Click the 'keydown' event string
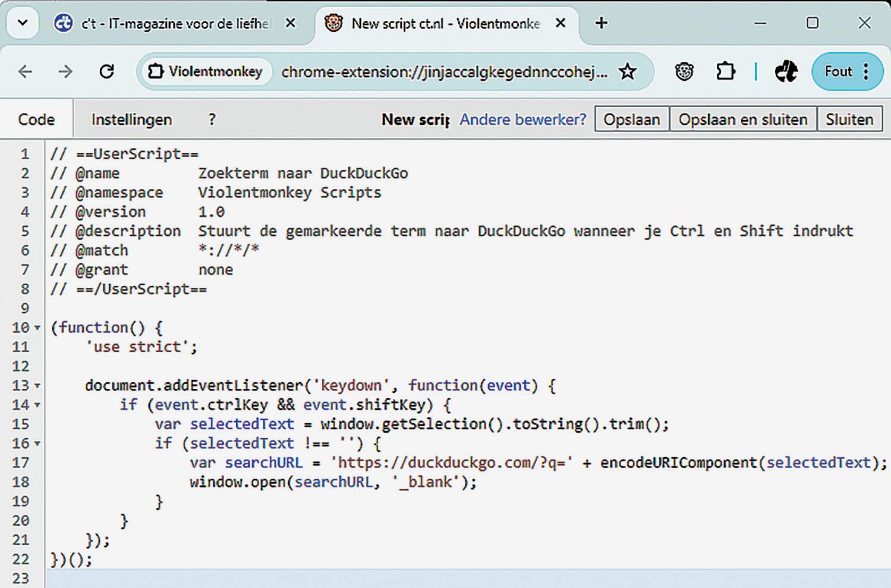This screenshot has width=891, height=588. (x=351, y=385)
